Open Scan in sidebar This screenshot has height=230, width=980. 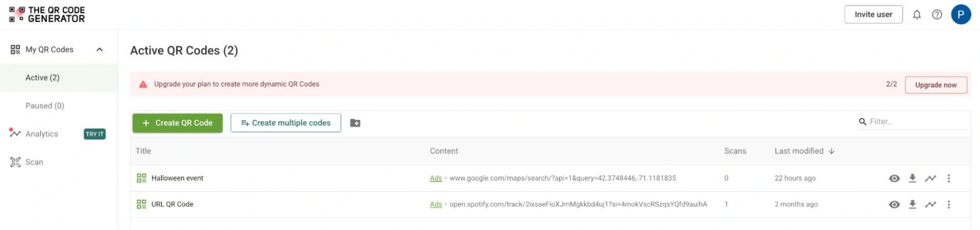(x=34, y=162)
